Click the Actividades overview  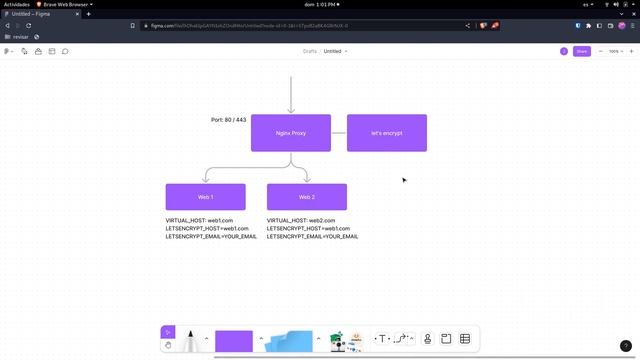[17, 4]
